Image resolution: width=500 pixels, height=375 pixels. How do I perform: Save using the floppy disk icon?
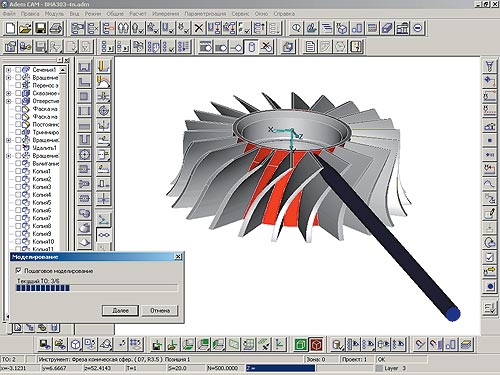(x=41, y=28)
